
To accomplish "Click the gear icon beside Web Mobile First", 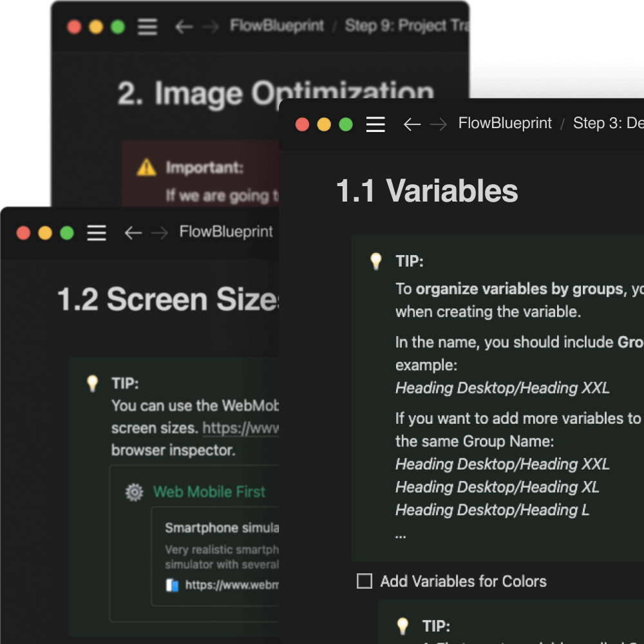I will [134, 492].
